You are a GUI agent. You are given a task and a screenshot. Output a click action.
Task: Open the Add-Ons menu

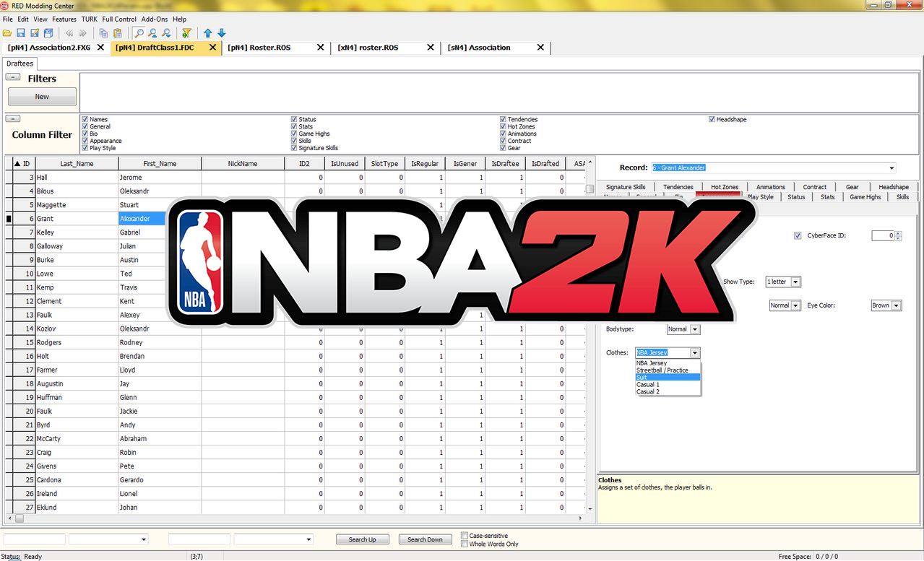(155, 19)
